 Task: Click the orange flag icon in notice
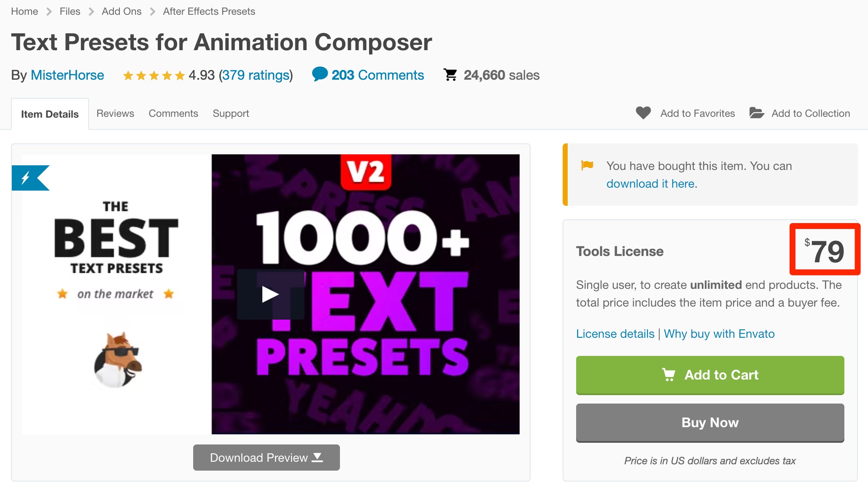587,165
